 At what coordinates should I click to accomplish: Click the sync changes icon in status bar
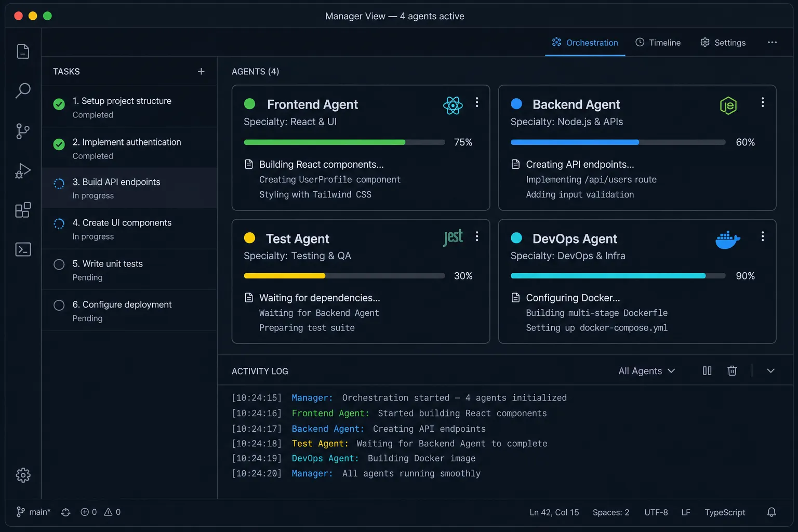65,512
